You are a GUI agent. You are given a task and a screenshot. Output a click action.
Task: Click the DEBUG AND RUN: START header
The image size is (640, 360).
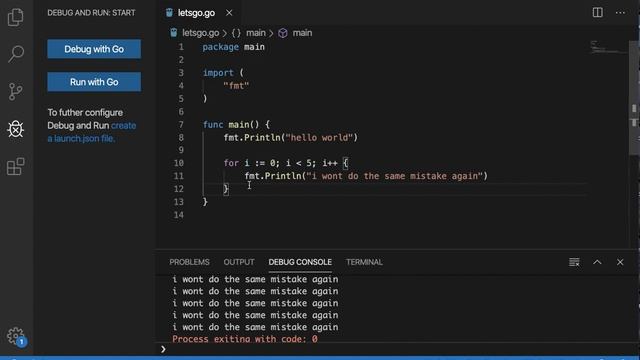[91, 13]
